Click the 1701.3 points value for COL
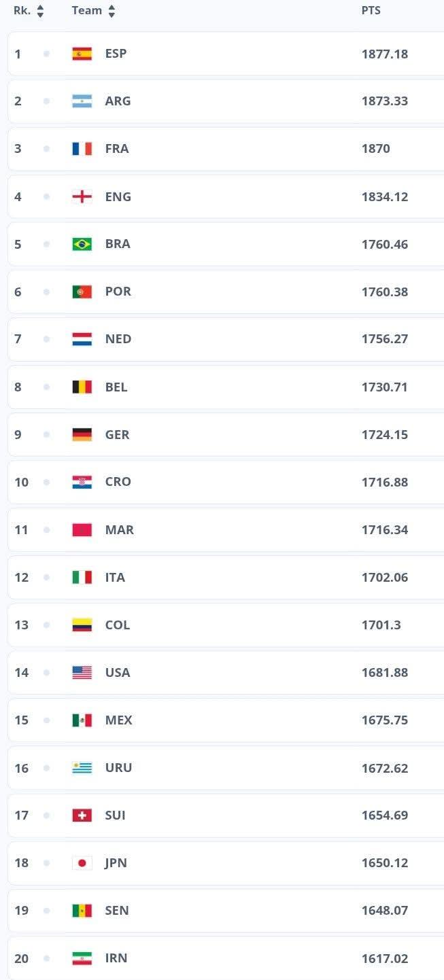Image resolution: width=444 pixels, height=980 pixels. pos(381,625)
